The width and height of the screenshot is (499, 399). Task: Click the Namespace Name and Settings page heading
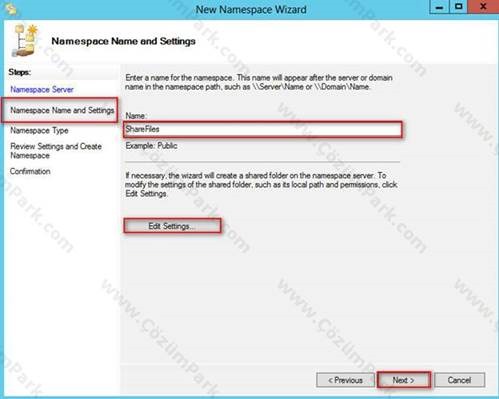coord(123,41)
